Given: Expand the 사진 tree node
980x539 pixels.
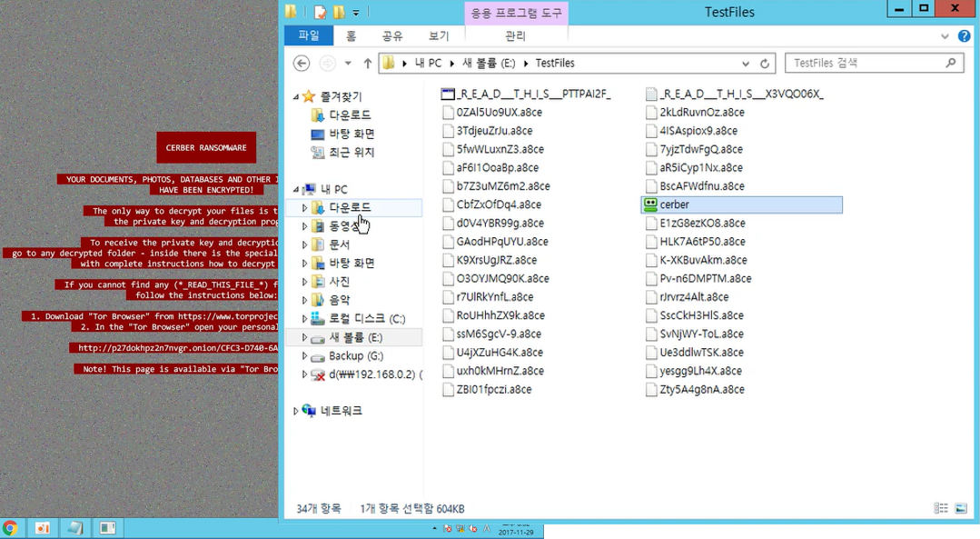Looking at the screenshot, I should coord(304,282).
